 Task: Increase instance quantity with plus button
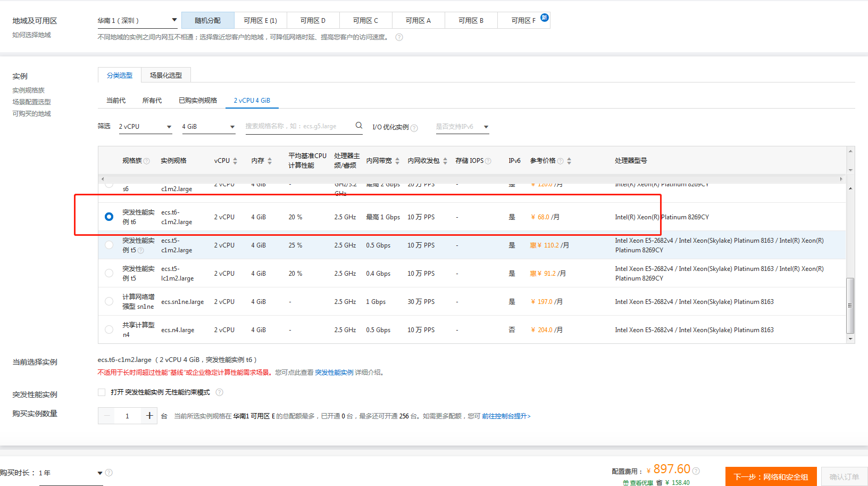click(149, 416)
